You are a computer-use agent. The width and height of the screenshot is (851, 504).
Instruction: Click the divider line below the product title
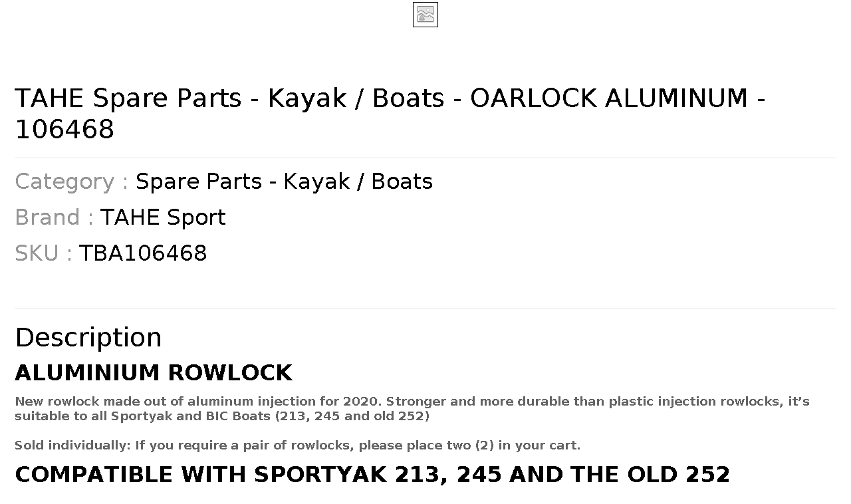[425, 158]
